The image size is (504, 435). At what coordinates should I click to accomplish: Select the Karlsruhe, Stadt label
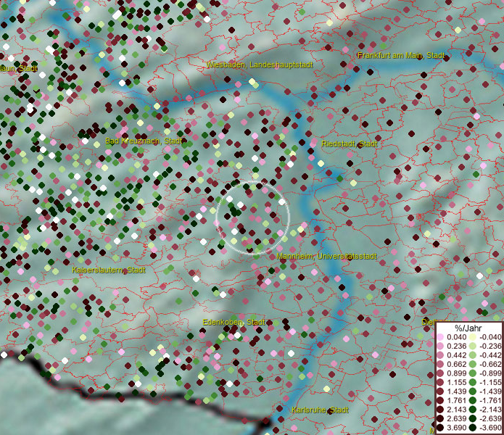320,410
